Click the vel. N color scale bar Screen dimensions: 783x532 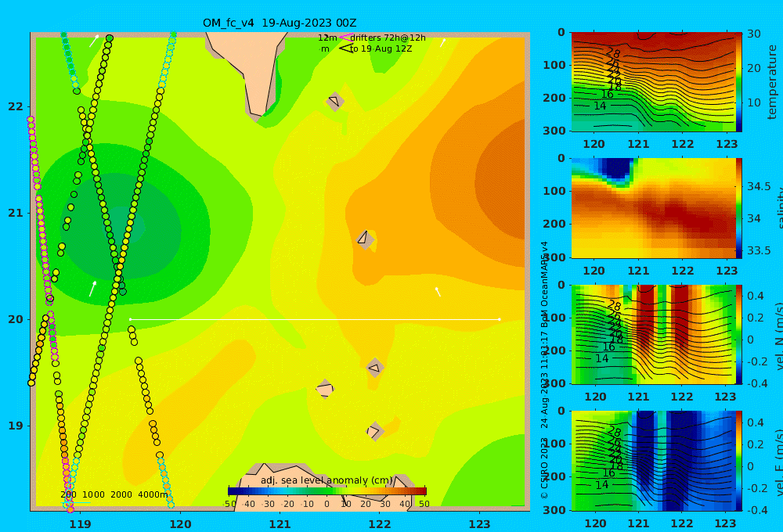[x=739, y=334]
